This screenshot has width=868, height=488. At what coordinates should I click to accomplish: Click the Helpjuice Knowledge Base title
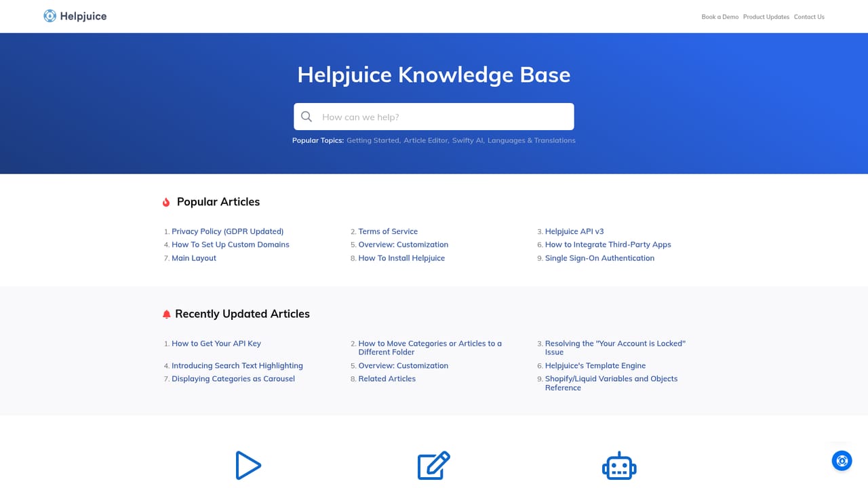[x=434, y=75]
